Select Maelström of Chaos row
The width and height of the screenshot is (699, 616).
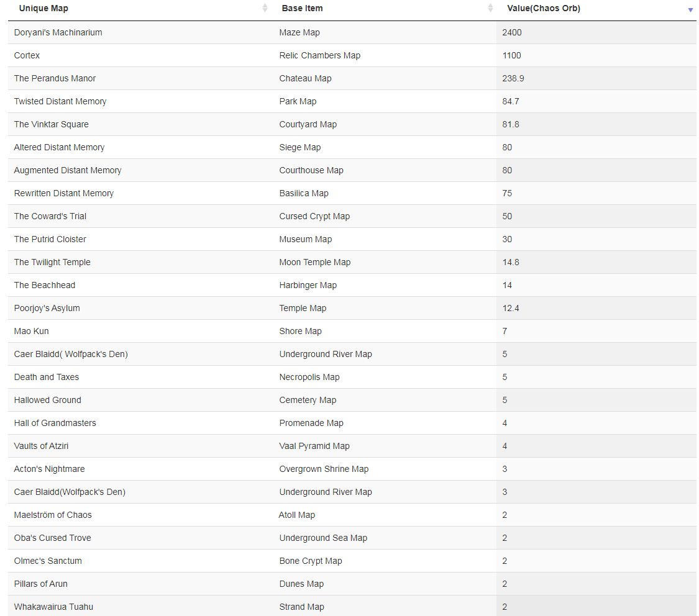[352, 515]
